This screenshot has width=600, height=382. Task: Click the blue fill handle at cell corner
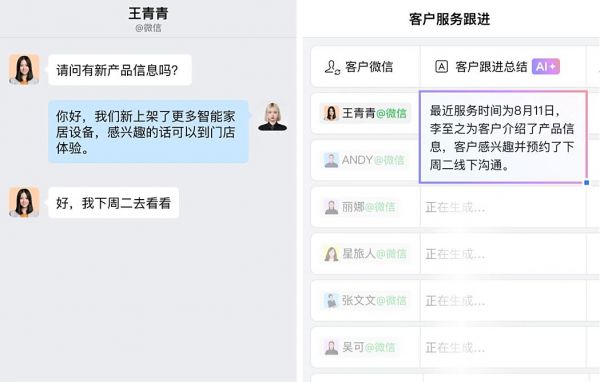(x=587, y=183)
